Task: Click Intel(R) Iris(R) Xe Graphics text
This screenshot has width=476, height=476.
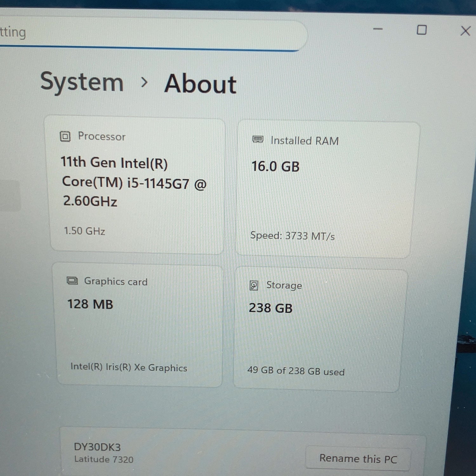Action: 129,367
